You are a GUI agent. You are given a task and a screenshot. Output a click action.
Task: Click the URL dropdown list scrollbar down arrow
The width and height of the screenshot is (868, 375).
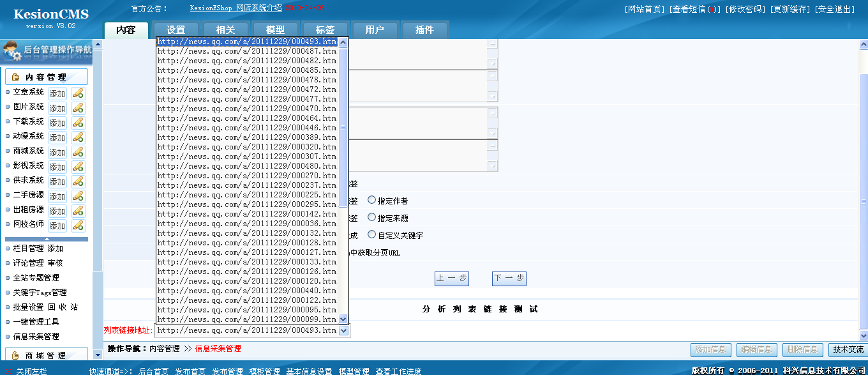click(343, 319)
